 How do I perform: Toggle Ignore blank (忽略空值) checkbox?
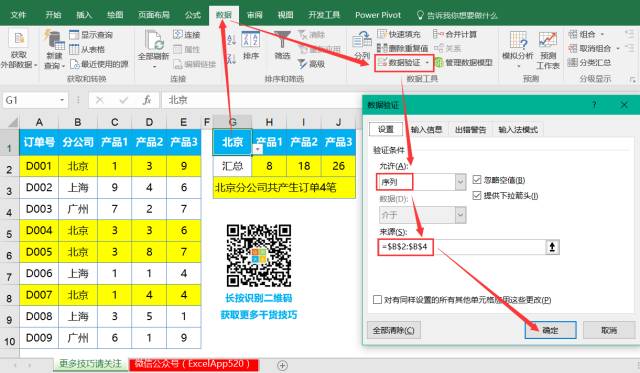[x=477, y=180]
